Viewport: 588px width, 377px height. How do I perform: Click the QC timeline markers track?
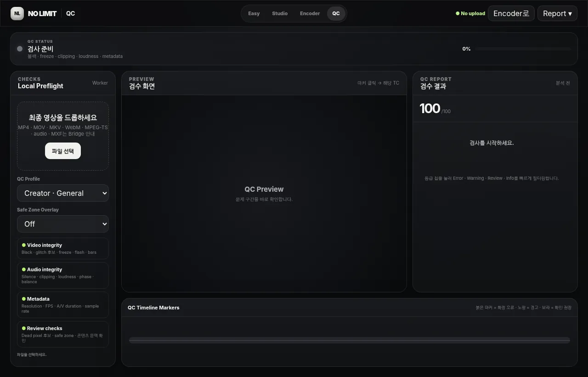(x=350, y=340)
